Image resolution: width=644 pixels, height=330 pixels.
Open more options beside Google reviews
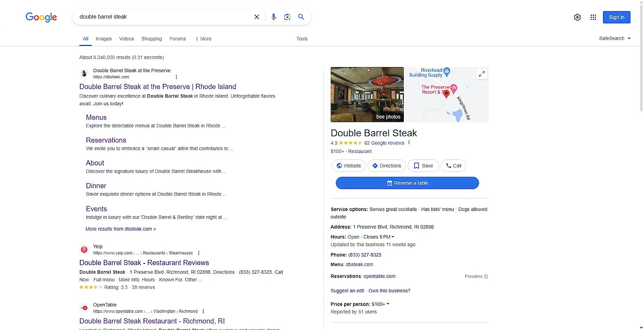pyautogui.click(x=409, y=143)
